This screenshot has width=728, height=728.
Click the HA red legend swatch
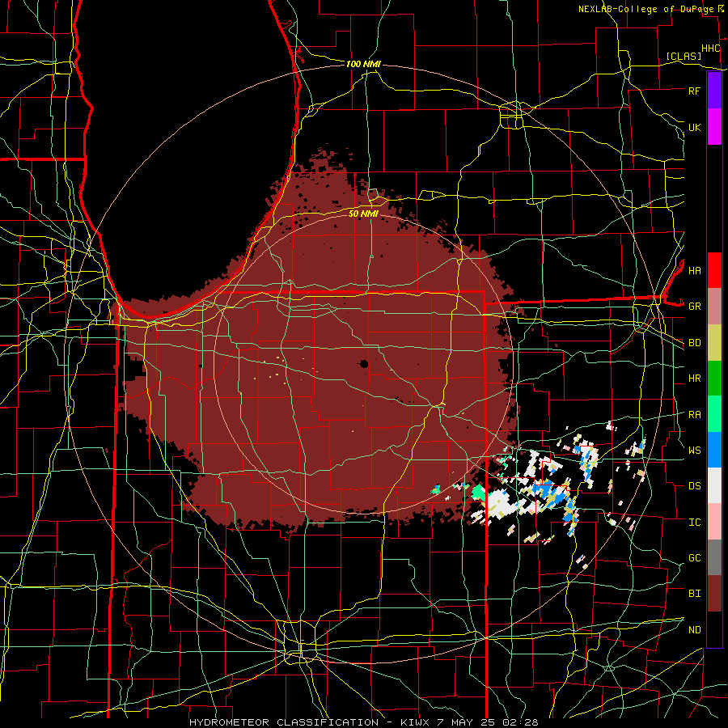714,270
